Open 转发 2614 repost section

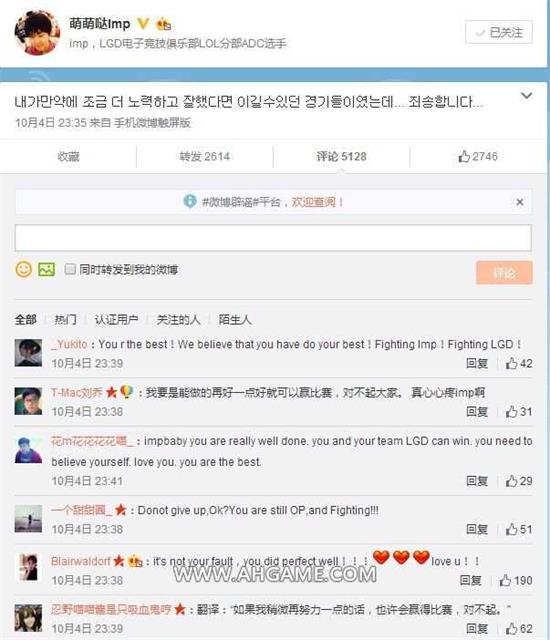(x=204, y=156)
